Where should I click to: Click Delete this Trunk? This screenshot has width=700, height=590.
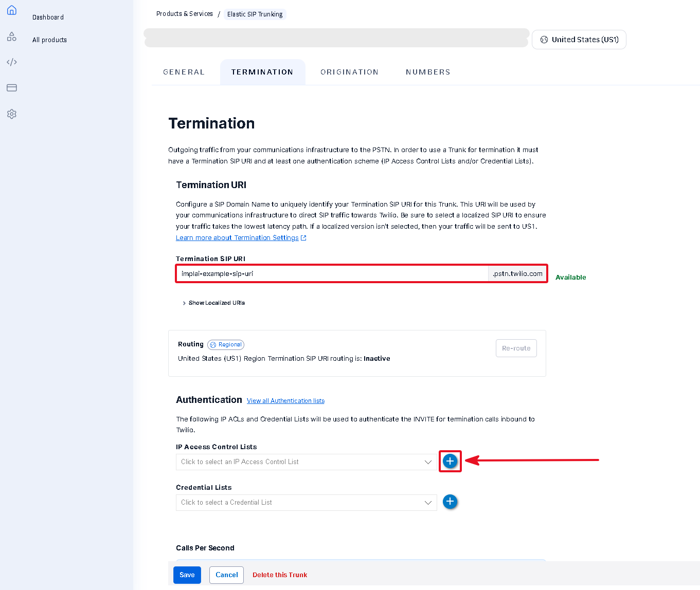point(280,575)
